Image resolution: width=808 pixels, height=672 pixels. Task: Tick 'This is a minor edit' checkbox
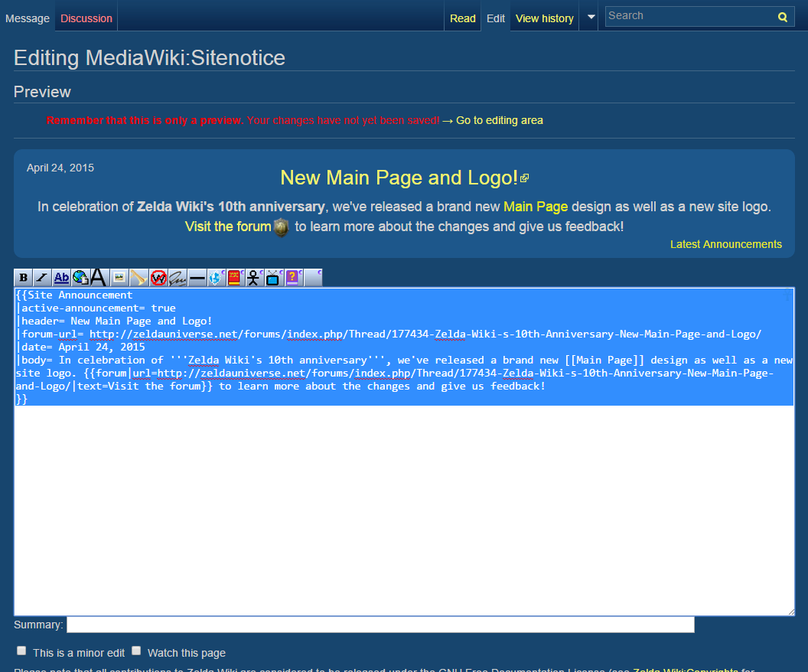coord(21,651)
